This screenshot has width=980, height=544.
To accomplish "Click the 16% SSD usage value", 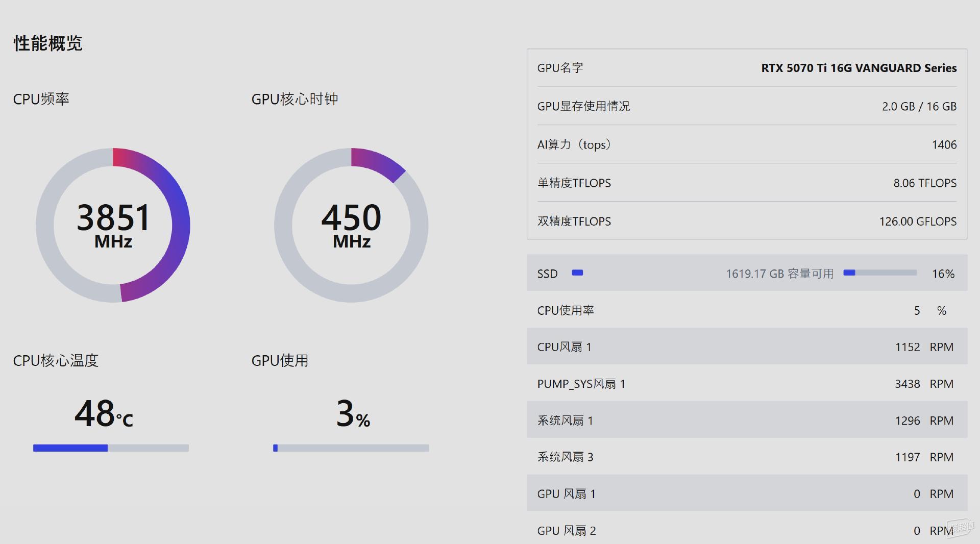I will point(943,274).
